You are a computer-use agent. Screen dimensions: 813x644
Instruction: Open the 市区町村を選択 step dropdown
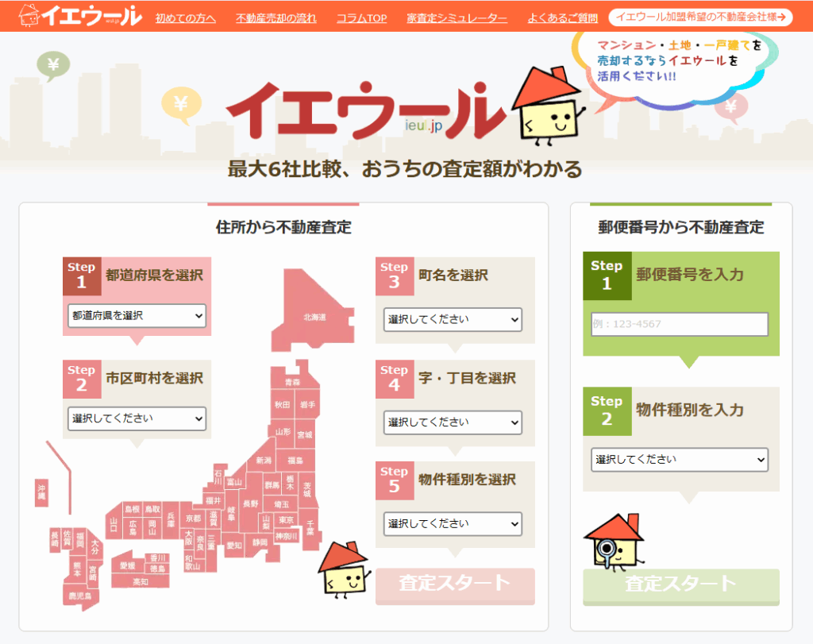pyautogui.click(x=137, y=418)
